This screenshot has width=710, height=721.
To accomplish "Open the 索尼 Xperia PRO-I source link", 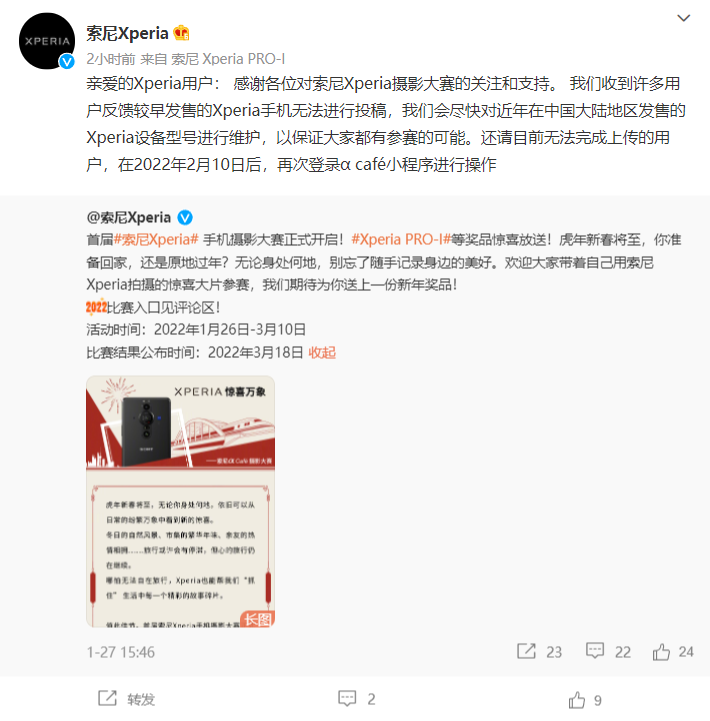I will (x=228, y=59).
